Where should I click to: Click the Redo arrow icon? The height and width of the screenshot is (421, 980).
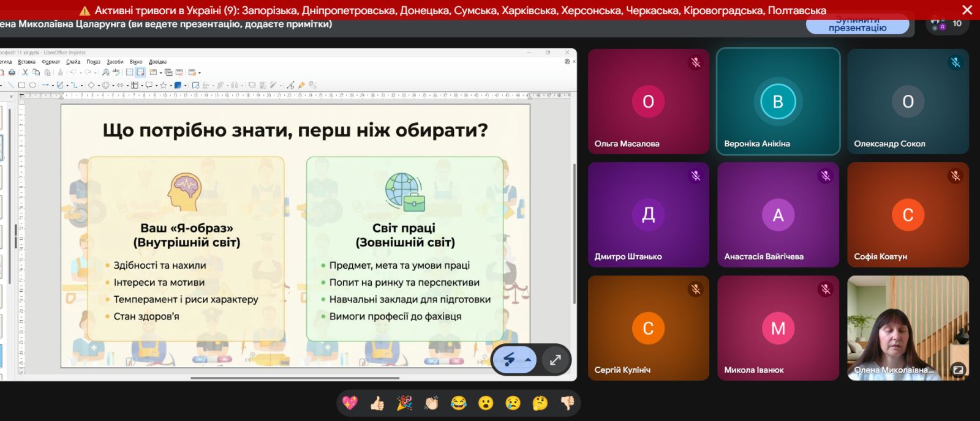pyautogui.click(x=88, y=72)
